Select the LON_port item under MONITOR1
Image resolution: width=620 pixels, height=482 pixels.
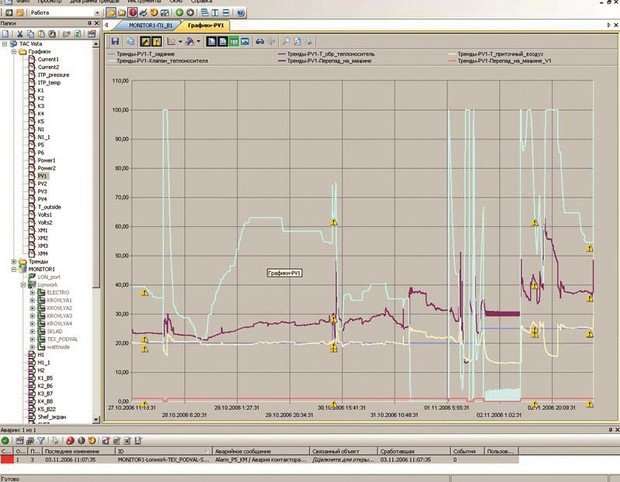[49, 277]
